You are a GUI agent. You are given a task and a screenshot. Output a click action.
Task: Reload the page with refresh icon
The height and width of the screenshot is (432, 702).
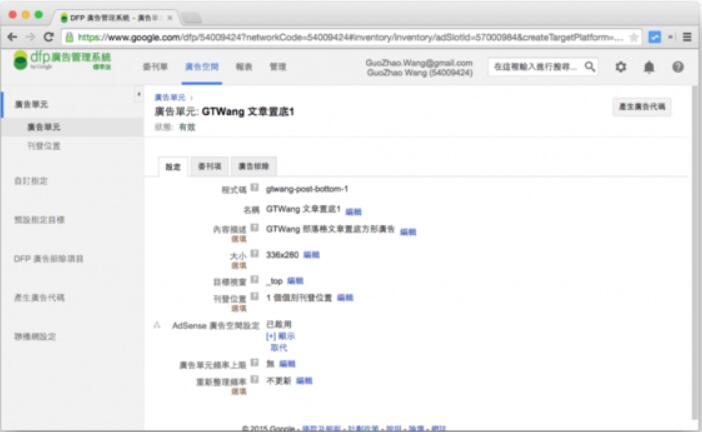click(48, 37)
